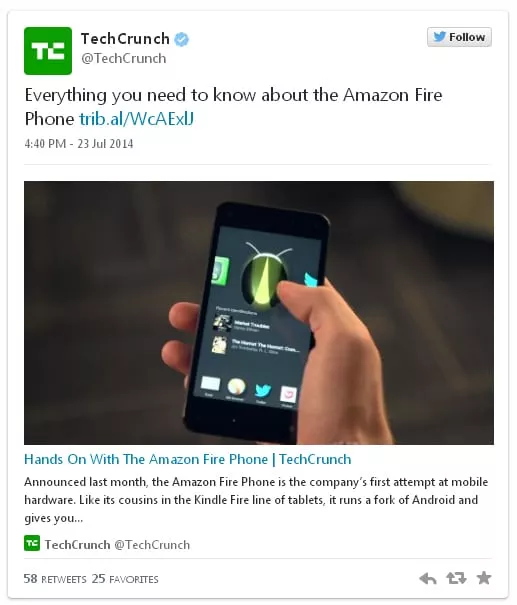The image size is (517, 605).
Task: Click the Follow button
Action: [459, 37]
